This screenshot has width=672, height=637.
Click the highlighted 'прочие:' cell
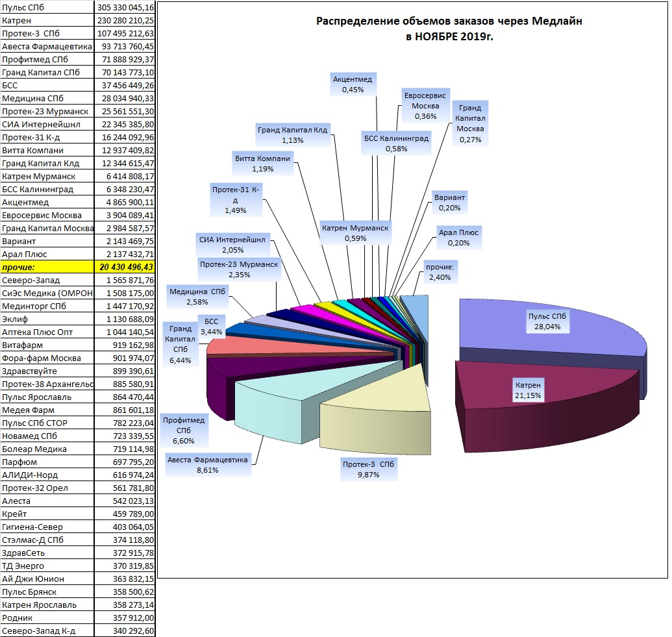pos(47,267)
